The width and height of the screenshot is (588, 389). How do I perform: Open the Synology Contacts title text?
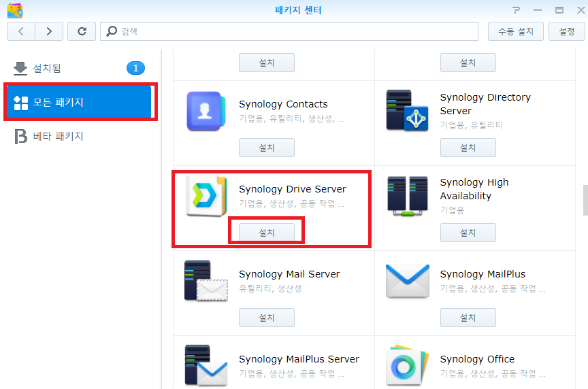(x=283, y=104)
